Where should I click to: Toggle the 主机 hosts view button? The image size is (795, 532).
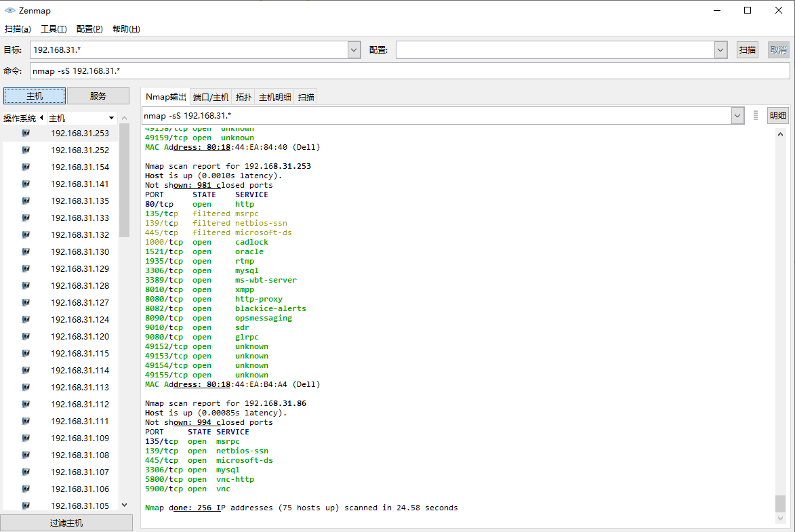point(35,96)
